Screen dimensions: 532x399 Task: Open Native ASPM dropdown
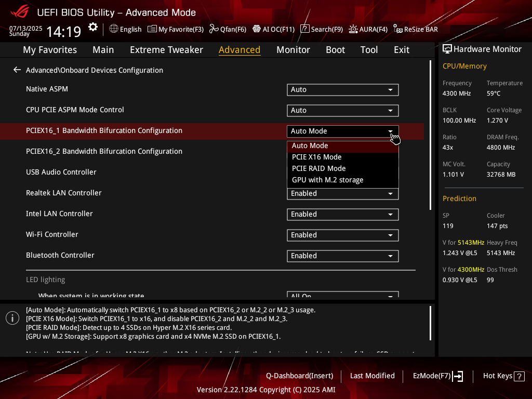click(343, 90)
